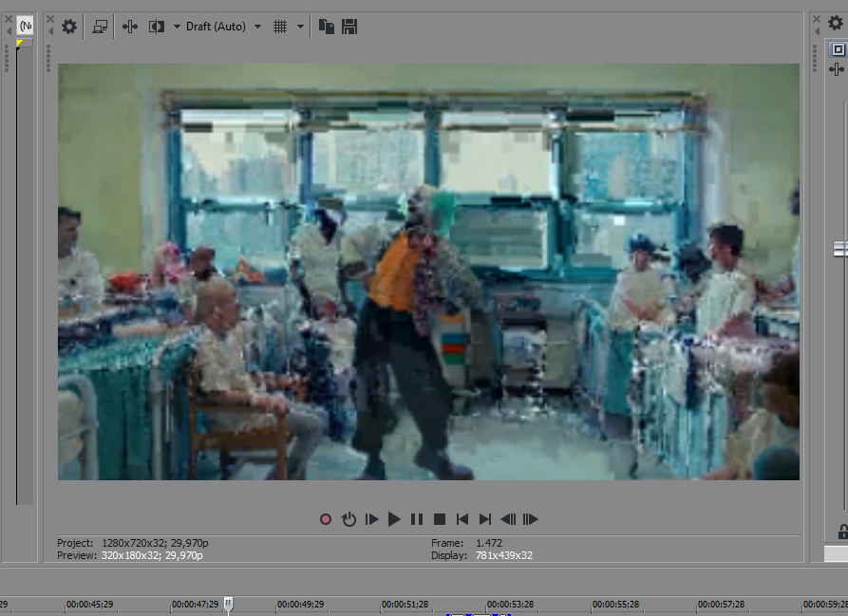Click Preview on External Monitor icon

pyautogui.click(x=100, y=27)
